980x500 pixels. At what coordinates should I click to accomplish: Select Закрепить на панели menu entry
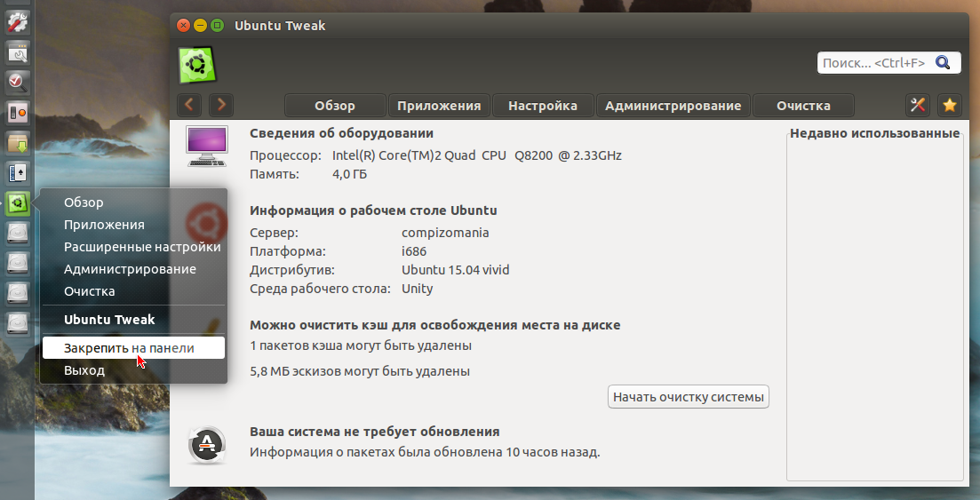click(133, 348)
